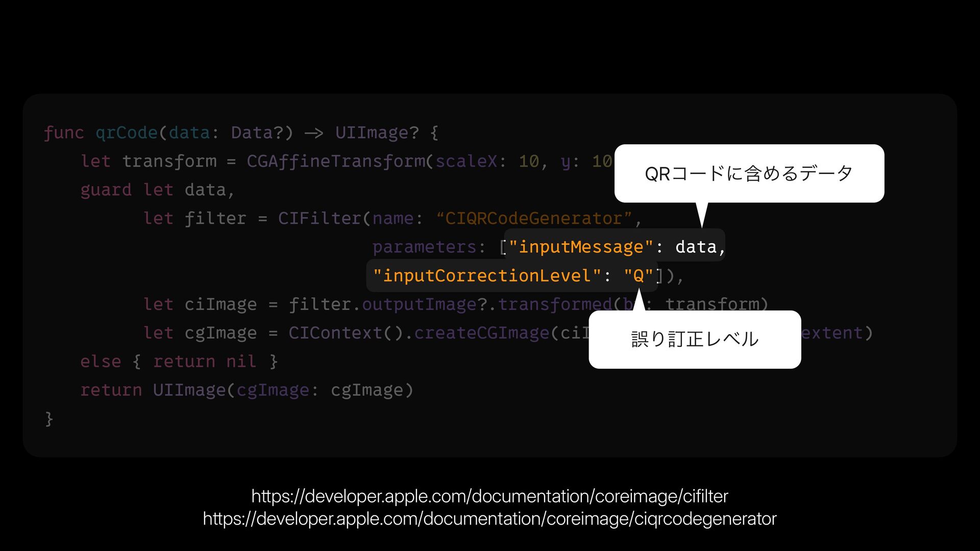Viewport: 980px width, 551px height.
Task: Click the UIImage? return type
Action: coord(377,133)
